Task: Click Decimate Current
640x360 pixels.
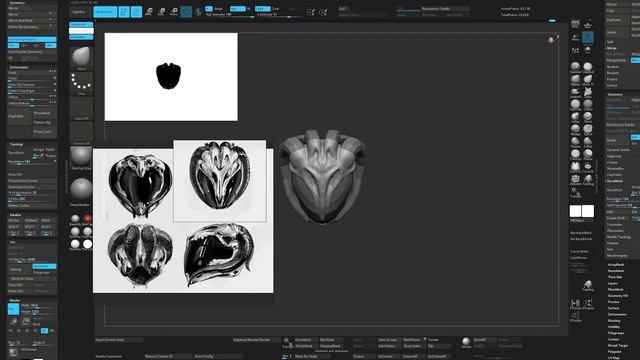Action: 32,187
